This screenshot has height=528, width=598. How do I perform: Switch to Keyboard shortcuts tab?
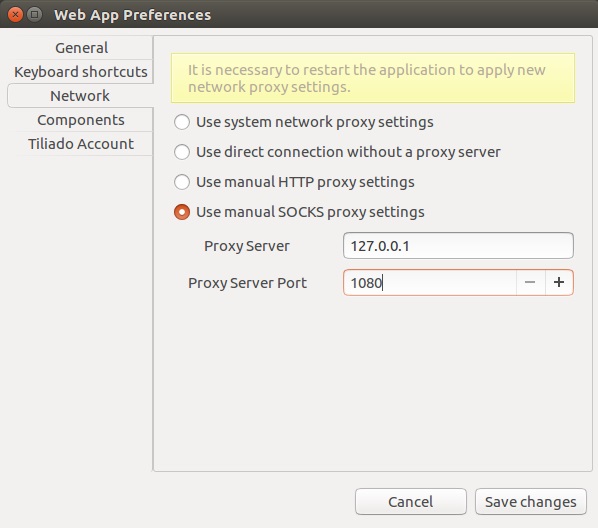tap(80, 72)
